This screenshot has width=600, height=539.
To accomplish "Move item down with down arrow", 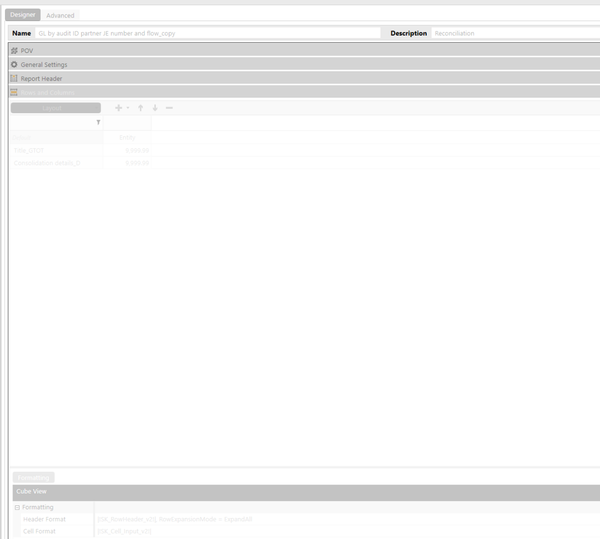I will [155, 108].
